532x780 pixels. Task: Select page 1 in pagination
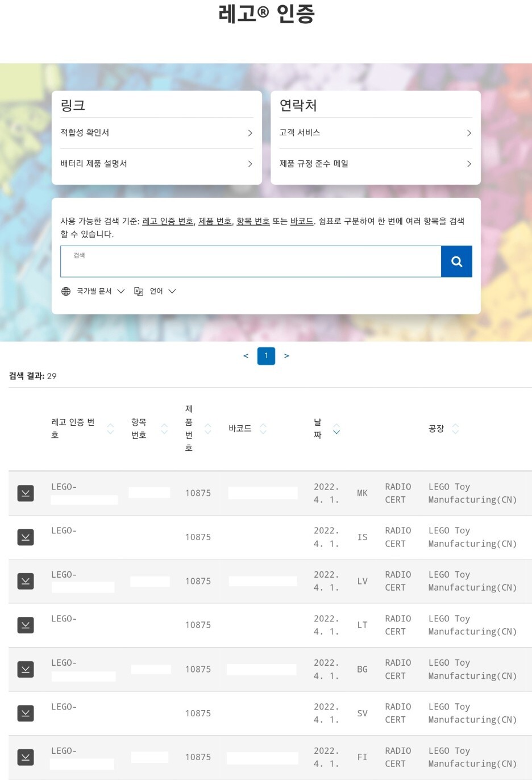[x=266, y=356]
